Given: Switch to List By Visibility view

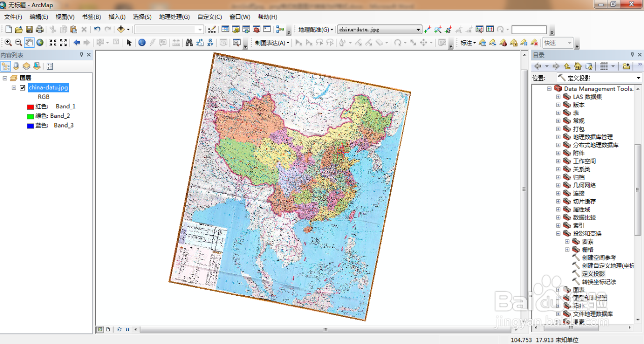Looking at the screenshot, I should pos(26,66).
